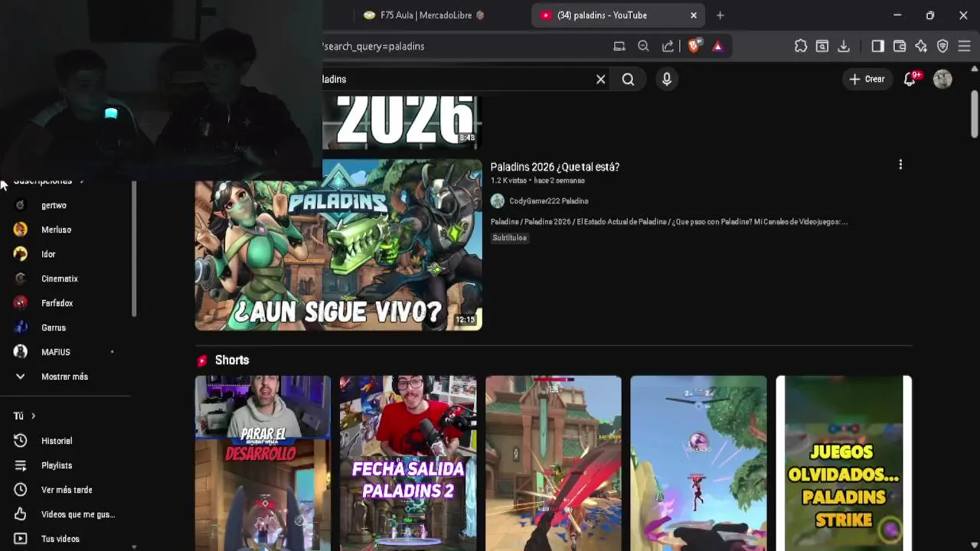Viewport: 980px width, 551px height.
Task: Open the video title Paladins 2026 ¿Que tal está?
Action: [555, 167]
